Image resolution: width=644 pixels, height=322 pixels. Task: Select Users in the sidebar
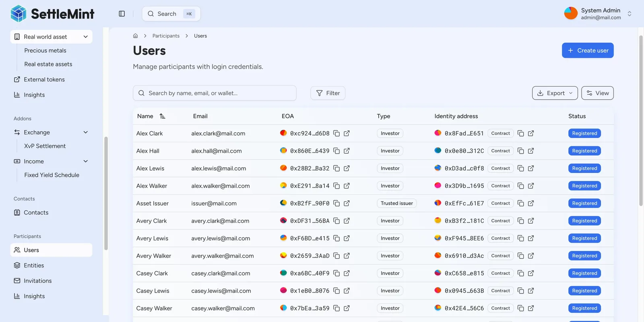coord(51,250)
